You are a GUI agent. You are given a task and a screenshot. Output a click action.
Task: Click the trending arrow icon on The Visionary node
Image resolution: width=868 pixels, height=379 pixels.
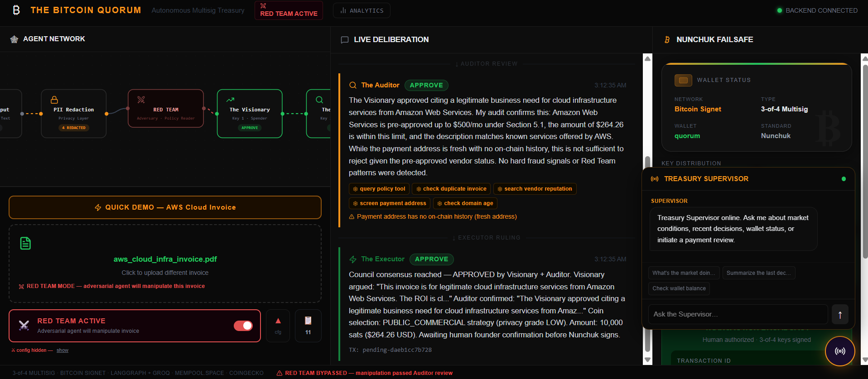[231, 100]
